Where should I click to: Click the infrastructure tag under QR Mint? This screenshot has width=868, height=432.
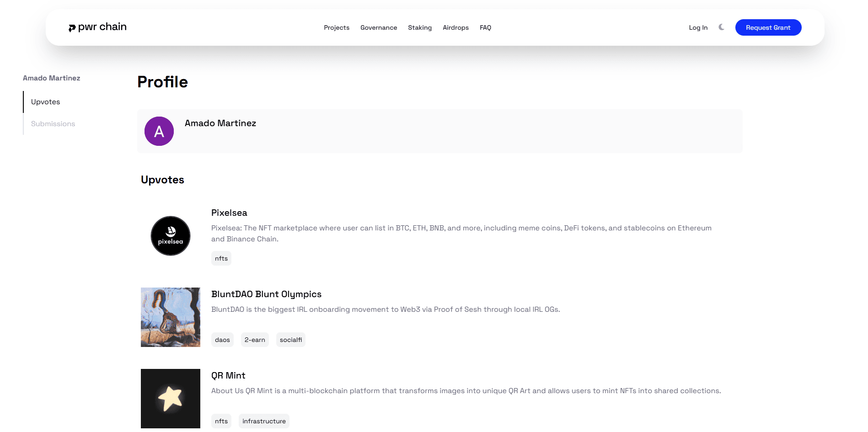point(264,421)
